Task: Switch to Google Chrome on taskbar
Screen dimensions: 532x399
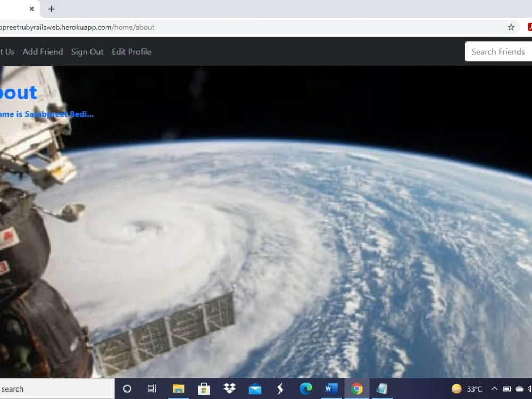Action: coord(356,389)
